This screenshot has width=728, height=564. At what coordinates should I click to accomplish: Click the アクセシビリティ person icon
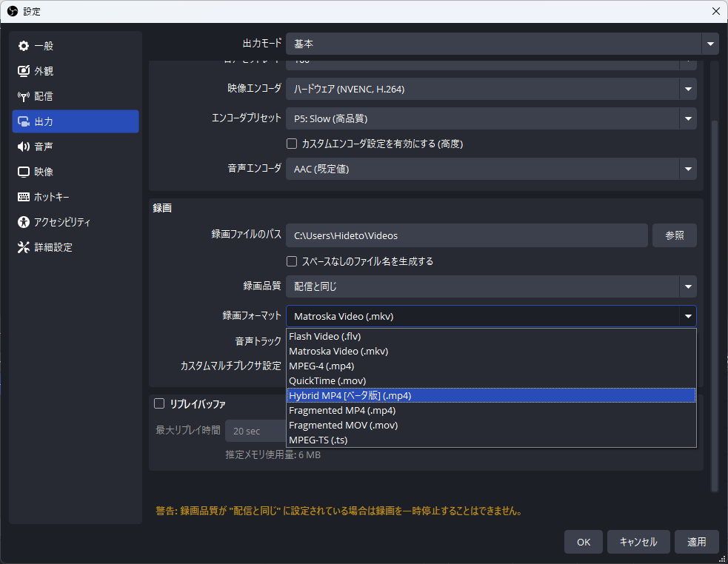point(23,222)
